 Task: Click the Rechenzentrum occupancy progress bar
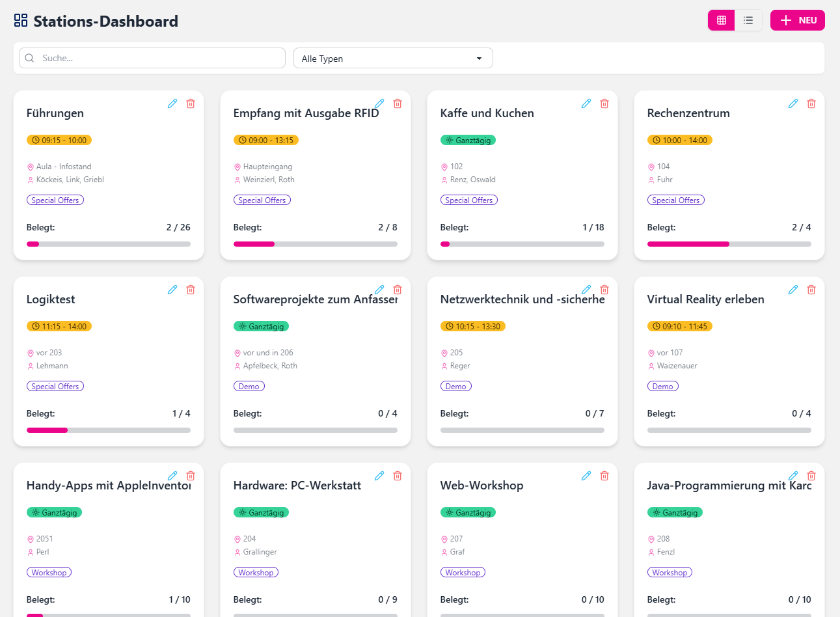pos(729,244)
